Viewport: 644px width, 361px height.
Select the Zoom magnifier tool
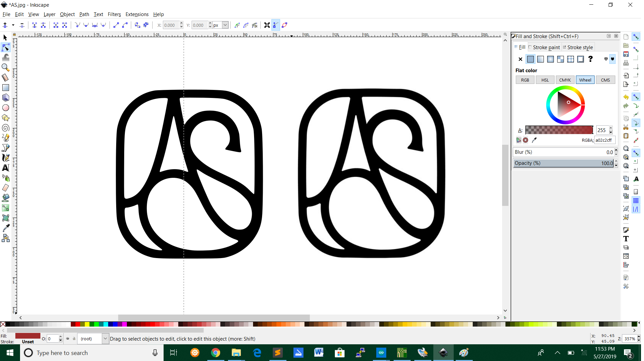pos(5,68)
